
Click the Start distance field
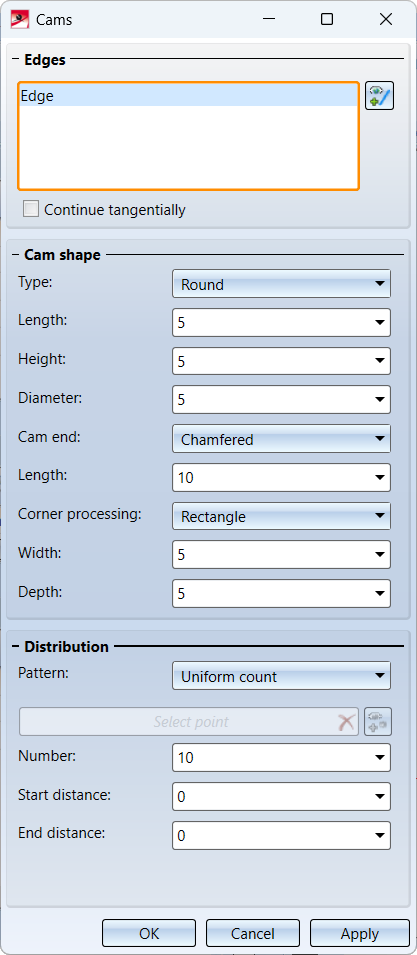coord(281,797)
